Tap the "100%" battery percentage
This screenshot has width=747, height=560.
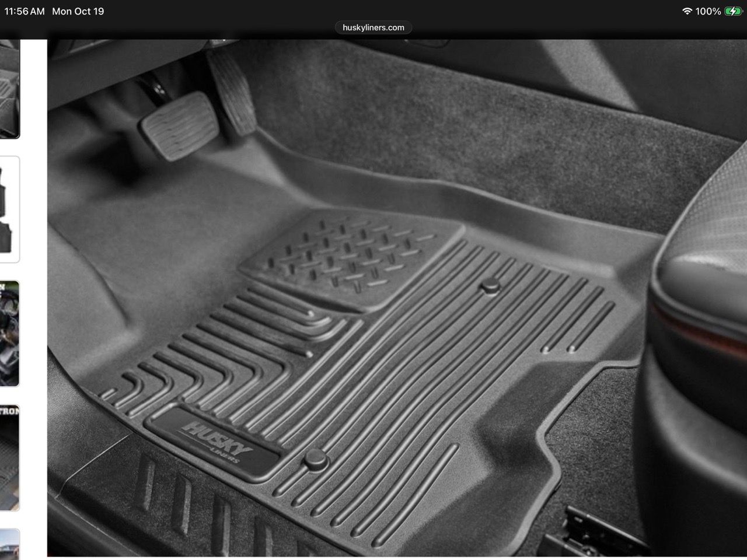(x=708, y=11)
